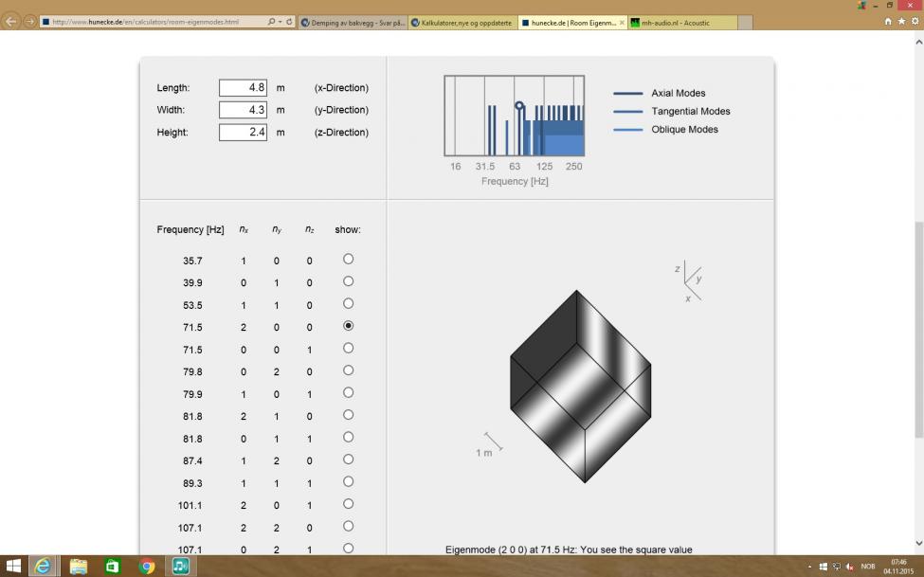Select the 53.5 Hz mode radio button
The height and width of the screenshot is (577, 924).
pos(348,303)
